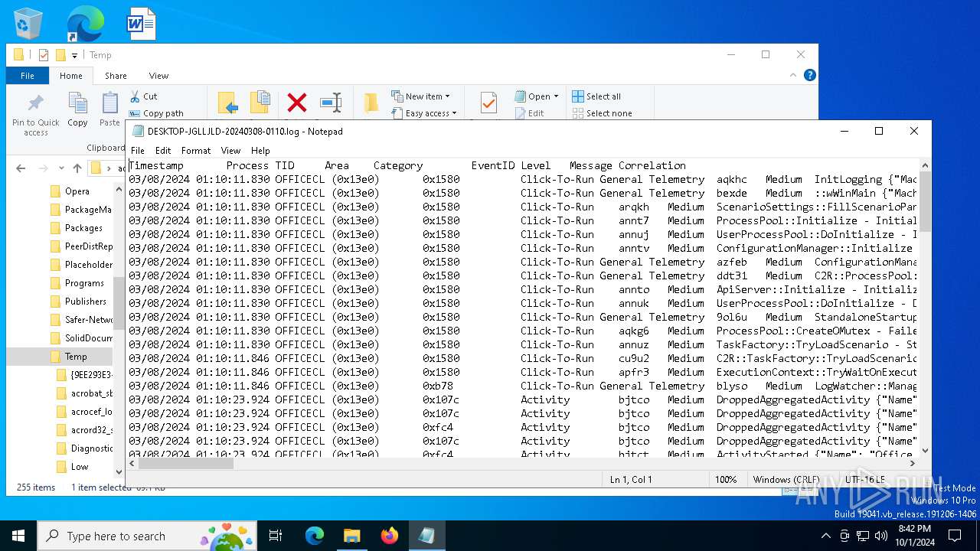The width and height of the screenshot is (980, 551).
Task: Click the Copy icon in Explorer ribbon
Action: (77, 109)
